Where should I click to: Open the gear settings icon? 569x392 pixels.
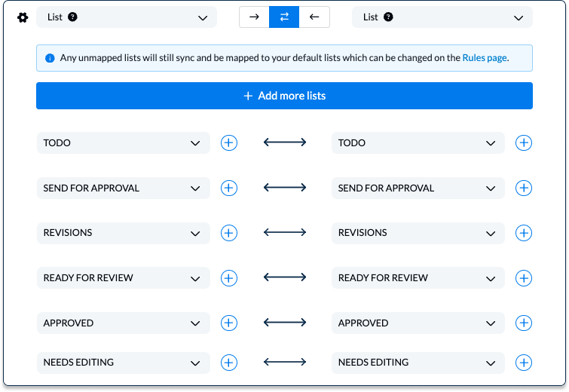23,17
